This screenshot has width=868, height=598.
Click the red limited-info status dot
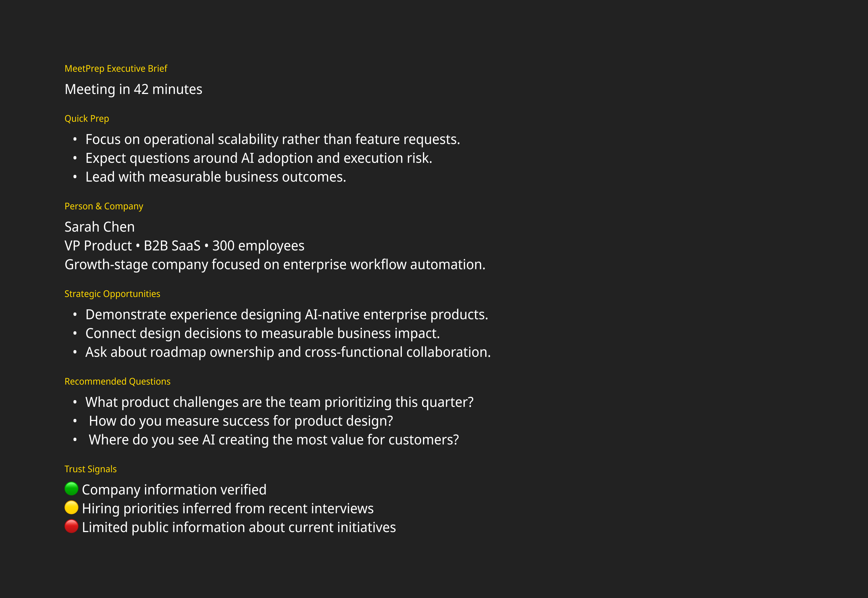(x=71, y=526)
